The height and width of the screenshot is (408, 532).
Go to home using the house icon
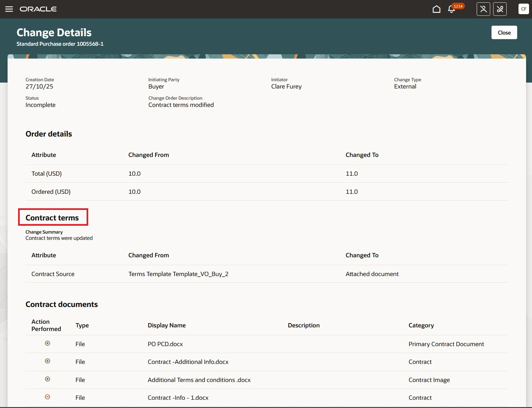pos(437,9)
